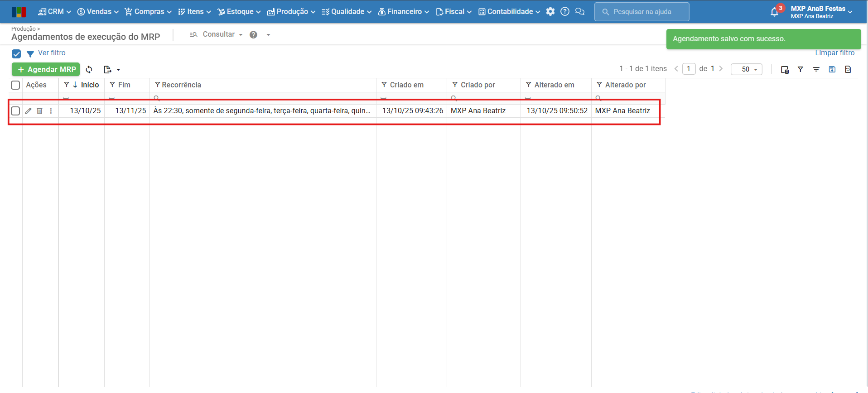Viewport: 868px width, 393px height.
Task: Open the Fim column filter funnel
Action: [x=112, y=85]
